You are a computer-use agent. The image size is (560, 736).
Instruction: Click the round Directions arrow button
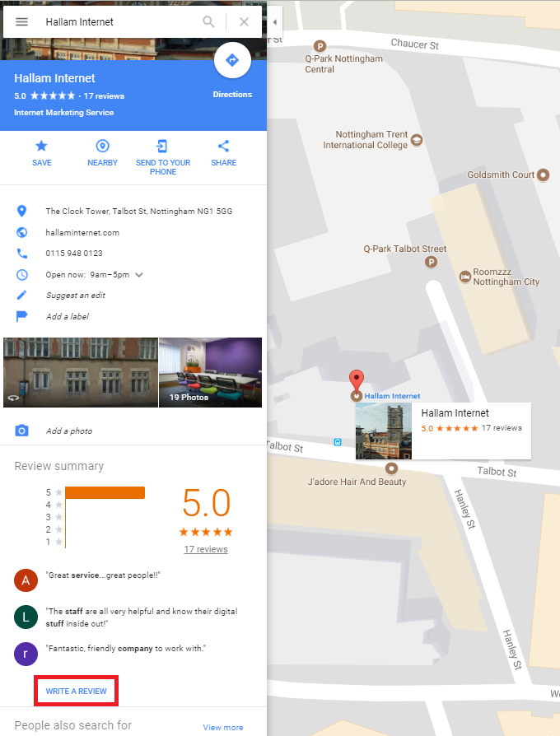(x=232, y=60)
